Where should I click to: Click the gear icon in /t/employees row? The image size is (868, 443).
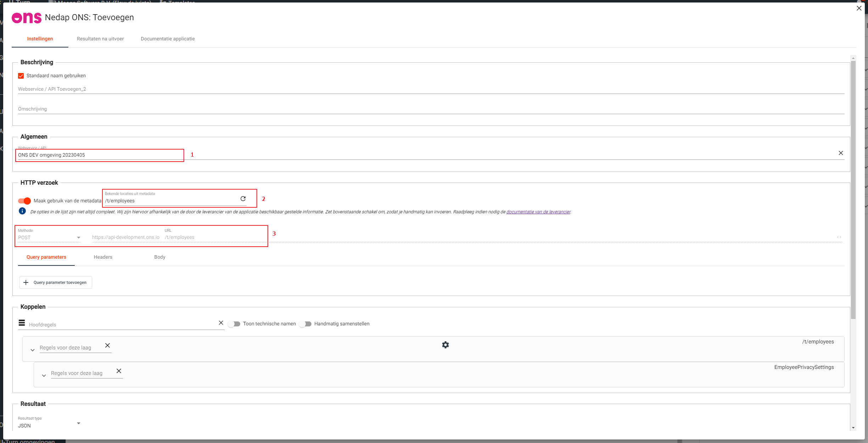pos(445,345)
